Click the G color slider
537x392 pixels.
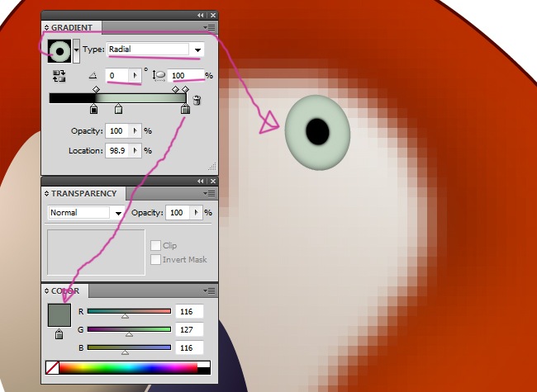[129, 329]
